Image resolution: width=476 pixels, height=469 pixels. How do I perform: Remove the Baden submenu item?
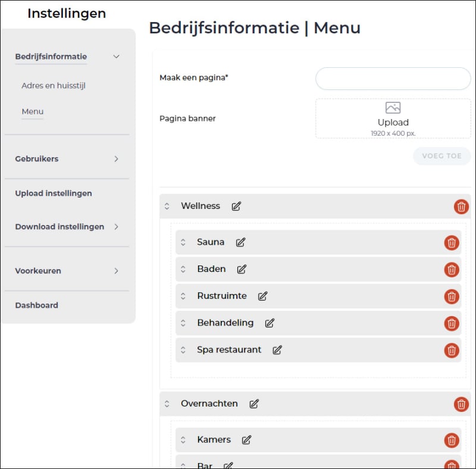coord(452,270)
